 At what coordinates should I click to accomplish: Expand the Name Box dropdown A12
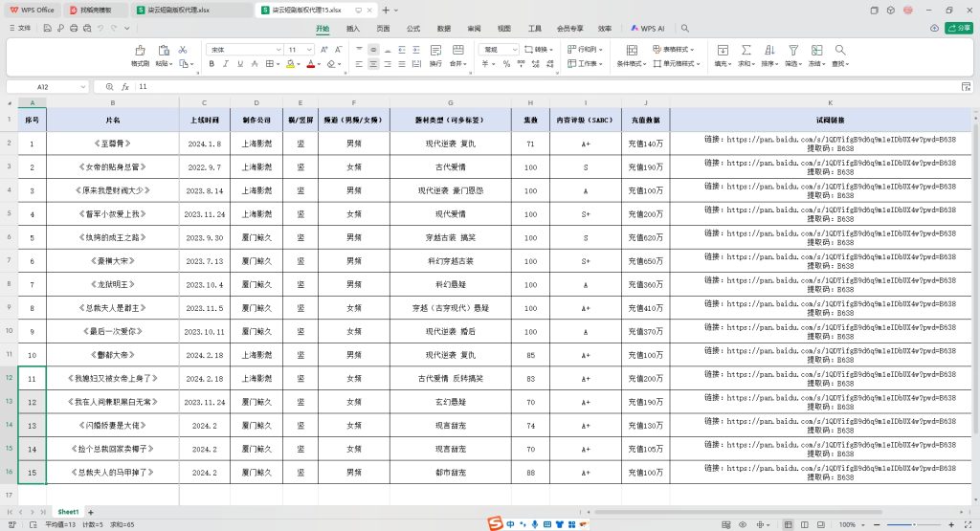click(x=83, y=87)
